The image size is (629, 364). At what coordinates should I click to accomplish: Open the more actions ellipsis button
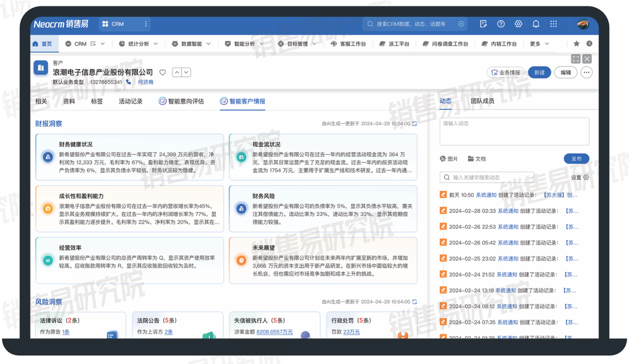[587, 72]
